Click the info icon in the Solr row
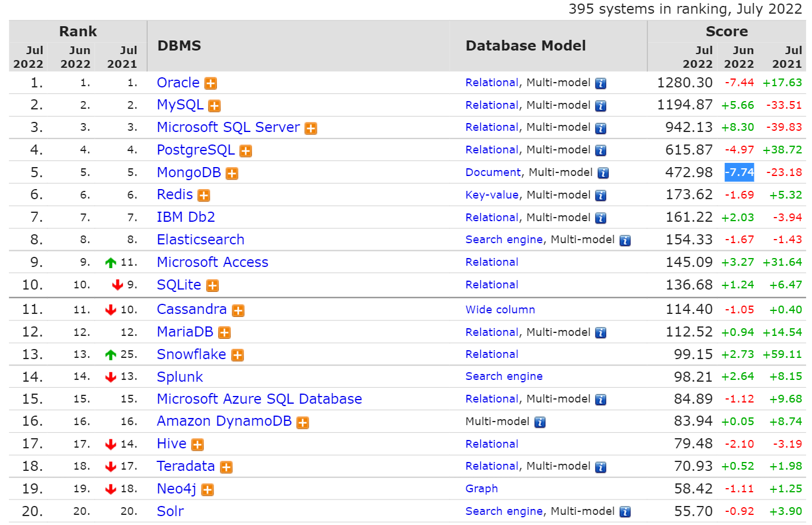 tap(625, 511)
